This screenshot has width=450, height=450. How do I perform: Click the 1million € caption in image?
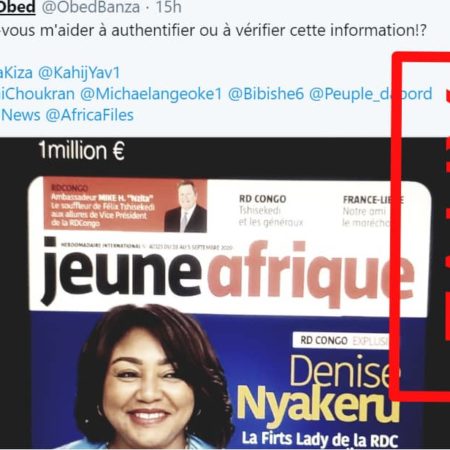81,150
